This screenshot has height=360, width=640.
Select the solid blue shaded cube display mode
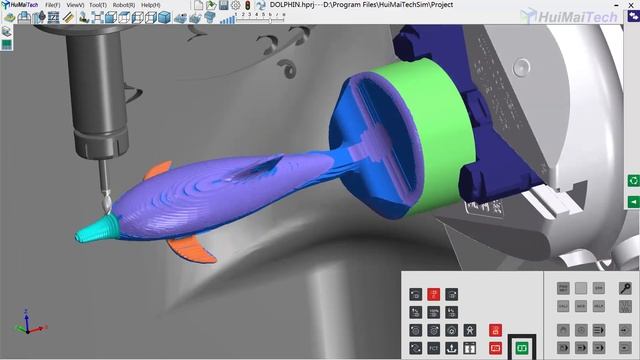click(164, 18)
